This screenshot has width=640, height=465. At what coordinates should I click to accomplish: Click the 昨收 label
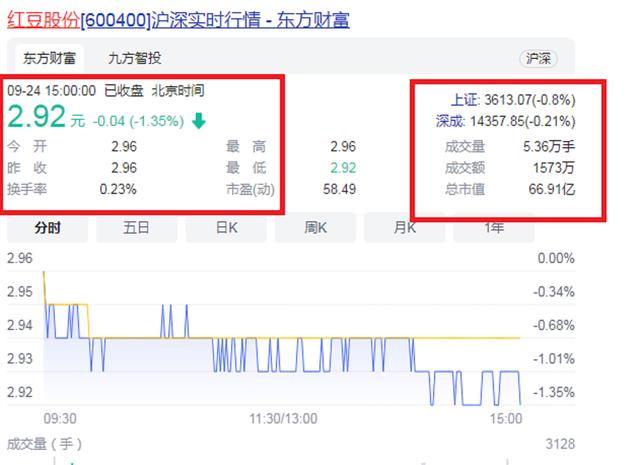27,167
